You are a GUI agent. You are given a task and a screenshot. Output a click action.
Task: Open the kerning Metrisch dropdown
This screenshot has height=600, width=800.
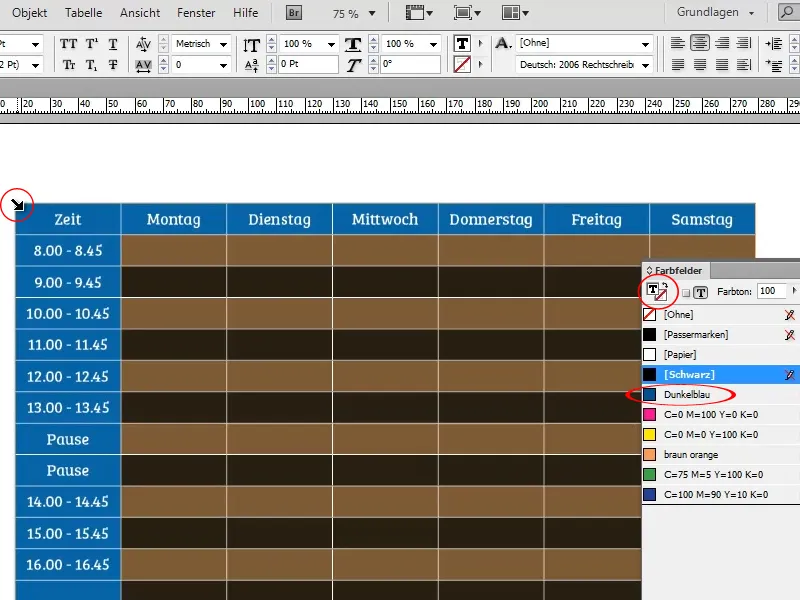point(223,44)
